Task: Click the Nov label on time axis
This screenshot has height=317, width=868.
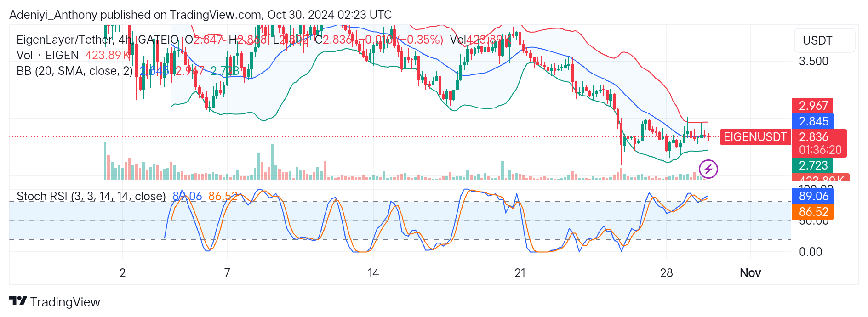Action: 750,273
